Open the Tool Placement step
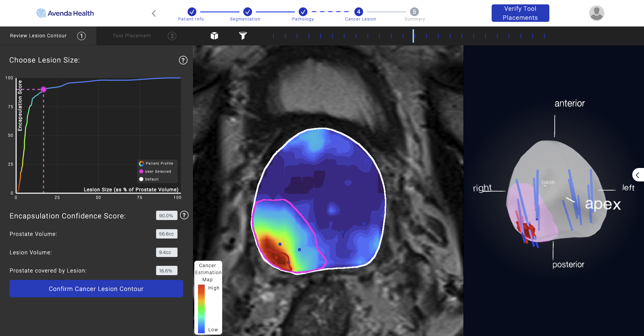644x336 pixels. pos(132,36)
